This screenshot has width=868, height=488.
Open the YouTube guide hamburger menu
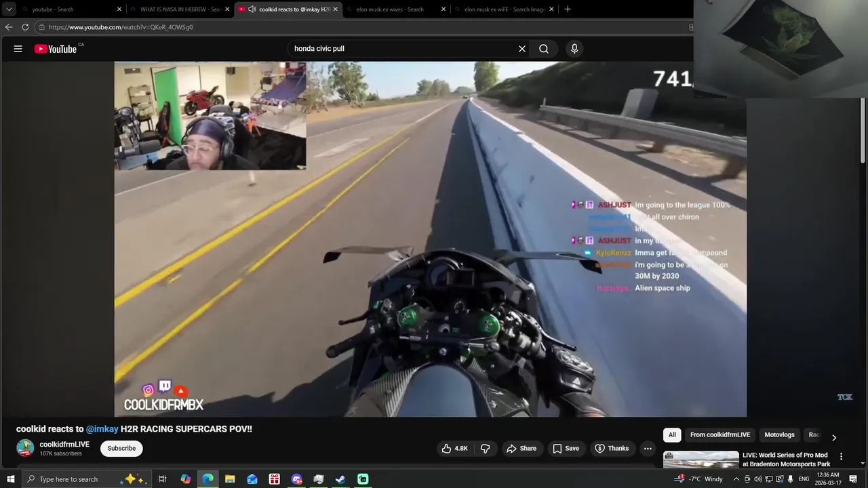[18, 49]
